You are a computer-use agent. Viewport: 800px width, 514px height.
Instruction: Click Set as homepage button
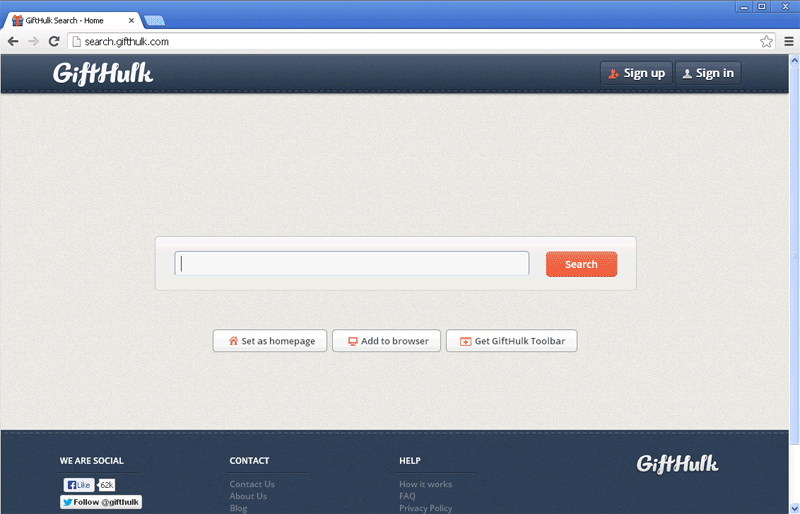(x=270, y=341)
